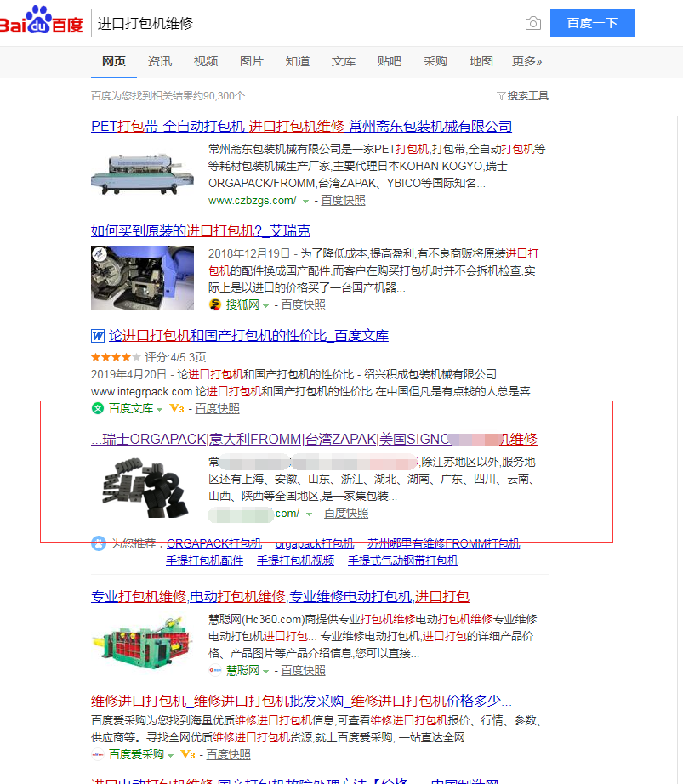This screenshot has width=683, height=784.
Task: Open 百度快照 for 搜狐网 result
Action: (303, 304)
